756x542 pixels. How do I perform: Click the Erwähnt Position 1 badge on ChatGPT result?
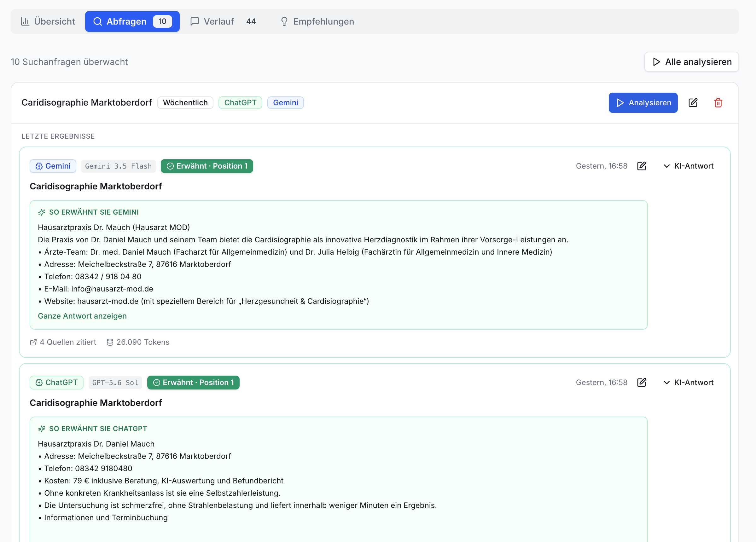193,383
